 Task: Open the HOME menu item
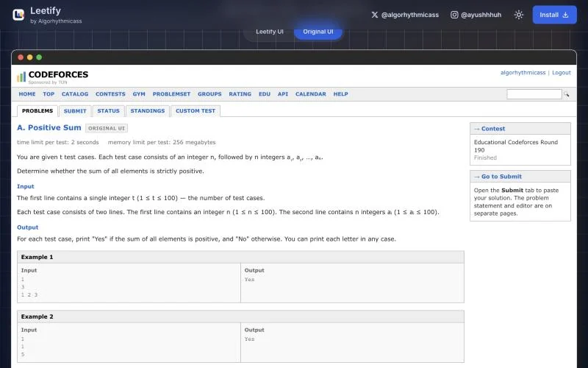(27, 94)
